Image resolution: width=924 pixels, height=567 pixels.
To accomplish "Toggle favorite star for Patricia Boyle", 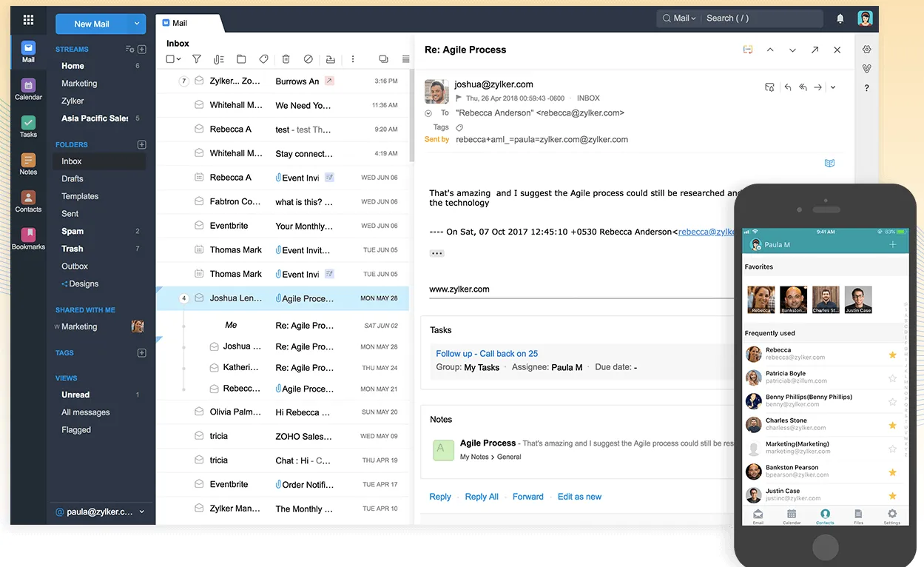I will pos(892,378).
